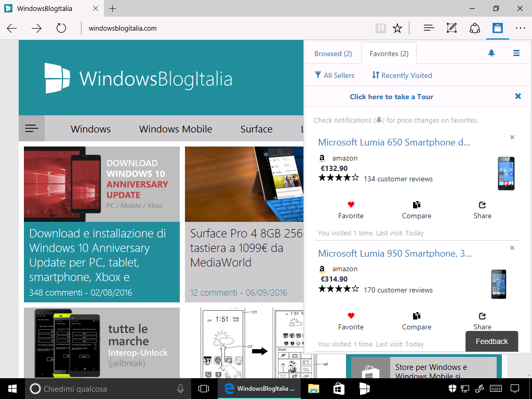The image size is (532, 399).
Task: Click the address bar URL field
Action: pyautogui.click(x=224, y=28)
